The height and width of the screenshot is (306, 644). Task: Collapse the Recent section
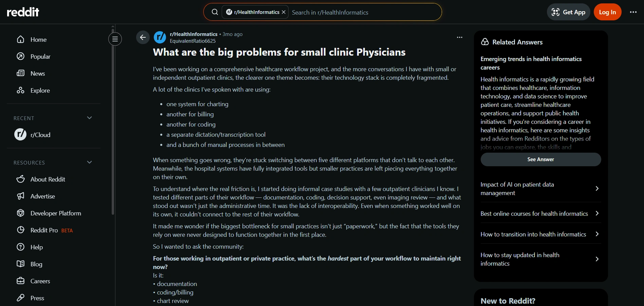click(x=89, y=118)
